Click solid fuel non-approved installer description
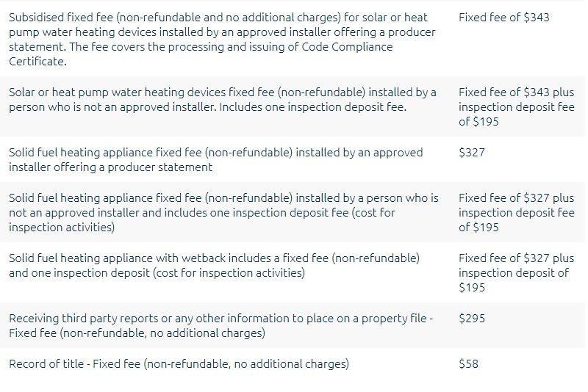 (x=223, y=213)
